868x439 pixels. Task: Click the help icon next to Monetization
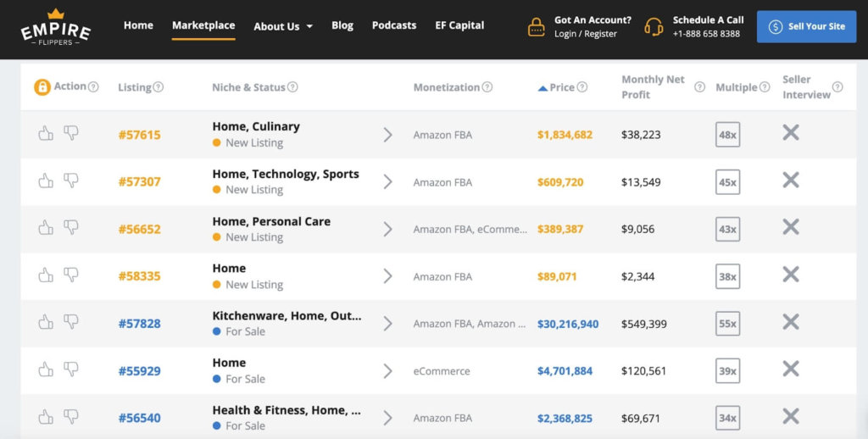[487, 87]
